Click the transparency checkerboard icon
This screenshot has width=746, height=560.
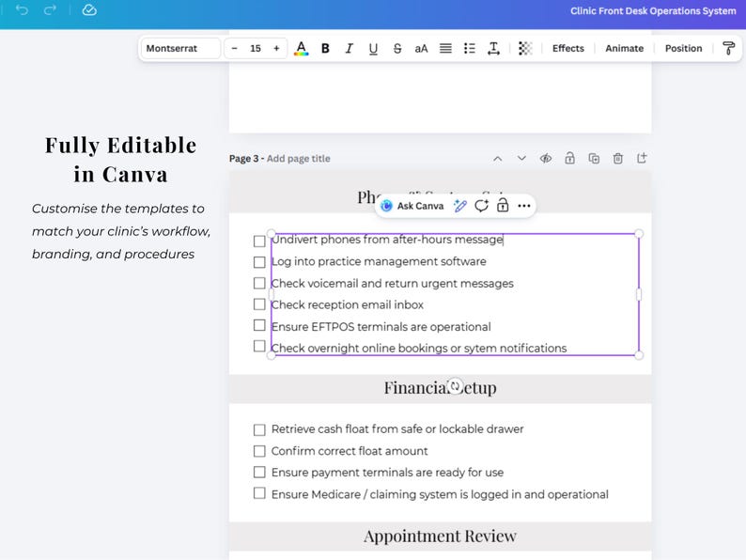(525, 49)
